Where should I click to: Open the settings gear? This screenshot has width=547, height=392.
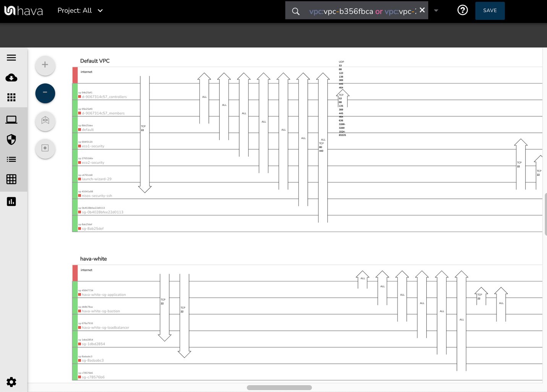[x=11, y=382]
